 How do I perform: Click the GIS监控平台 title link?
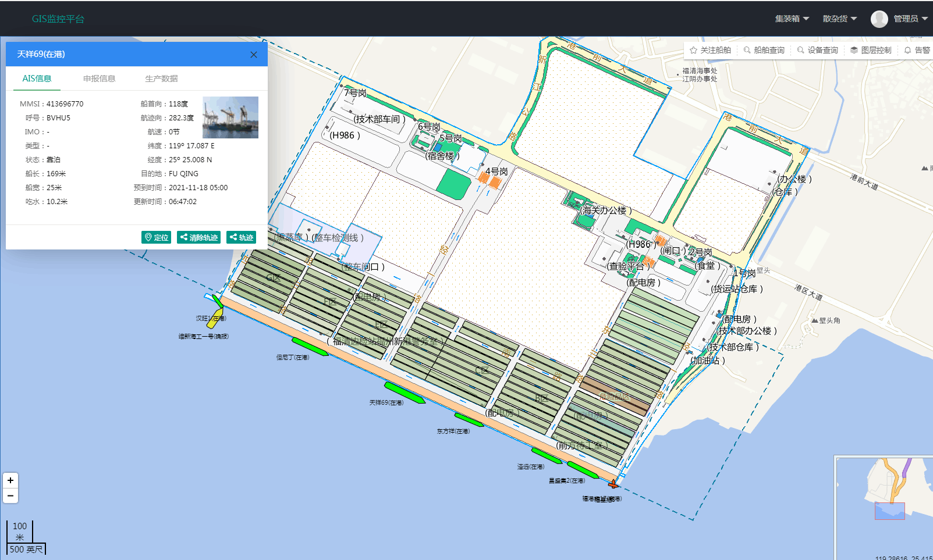pyautogui.click(x=58, y=19)
